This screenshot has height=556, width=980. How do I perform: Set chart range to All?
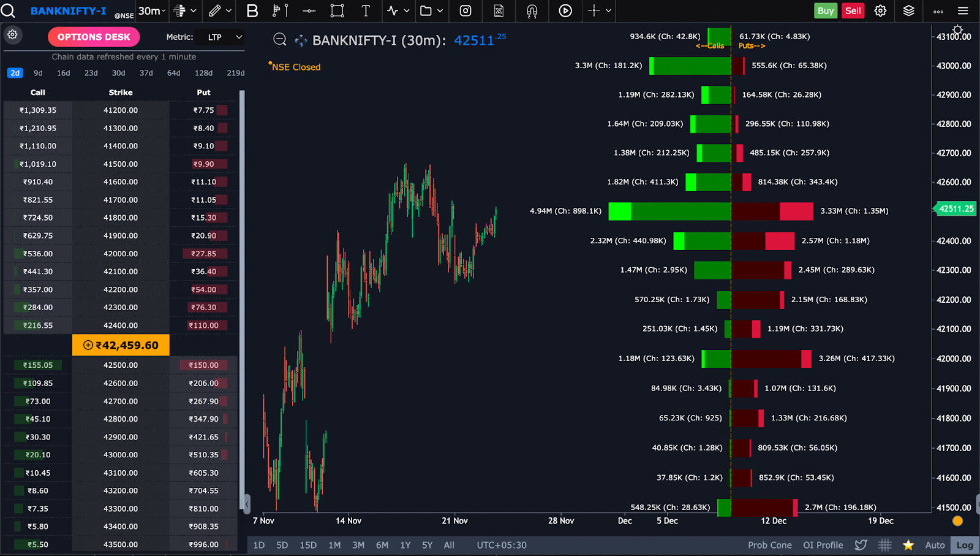click(449, 545)
